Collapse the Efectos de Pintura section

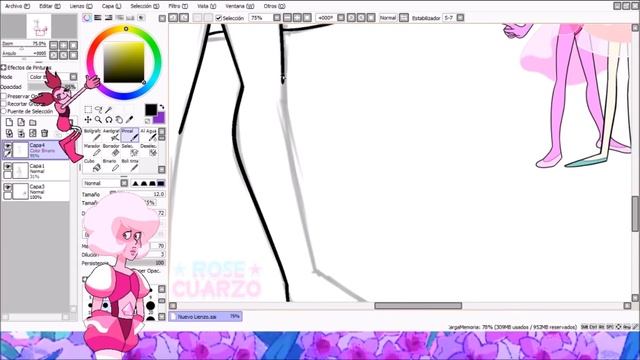pos(3,67)
